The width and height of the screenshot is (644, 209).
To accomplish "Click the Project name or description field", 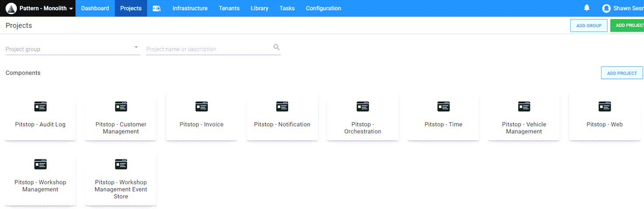I will click(209, 49).
